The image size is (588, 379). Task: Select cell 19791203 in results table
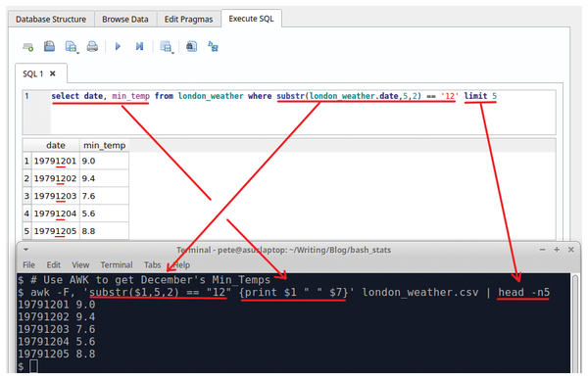[x=55, y=196]
